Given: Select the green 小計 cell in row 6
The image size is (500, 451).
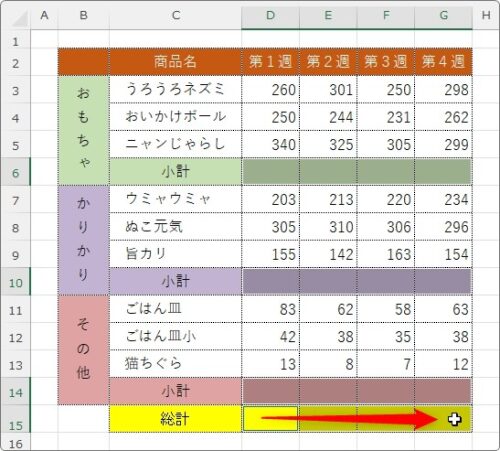Looking at the screenshot, I should tap(175, 172).
